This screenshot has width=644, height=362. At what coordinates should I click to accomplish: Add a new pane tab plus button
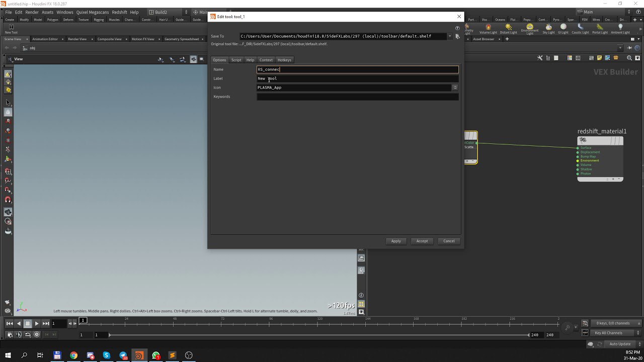(507, 39)
